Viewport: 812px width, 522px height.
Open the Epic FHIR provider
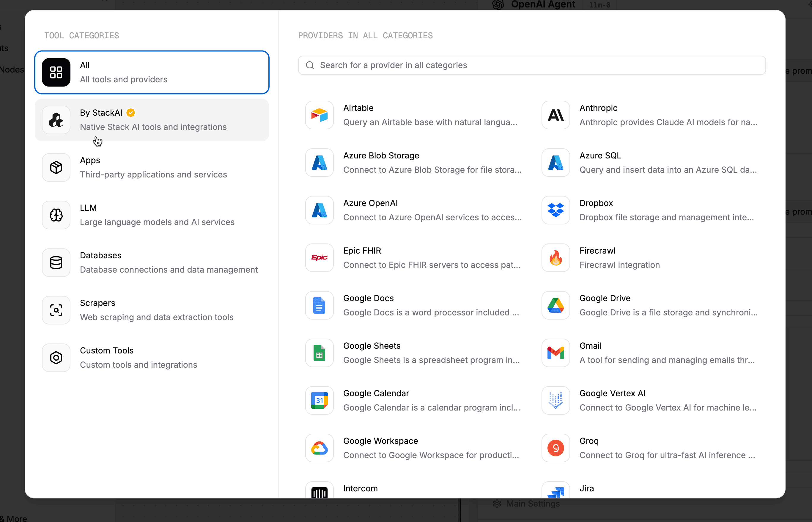click(413, 258)
